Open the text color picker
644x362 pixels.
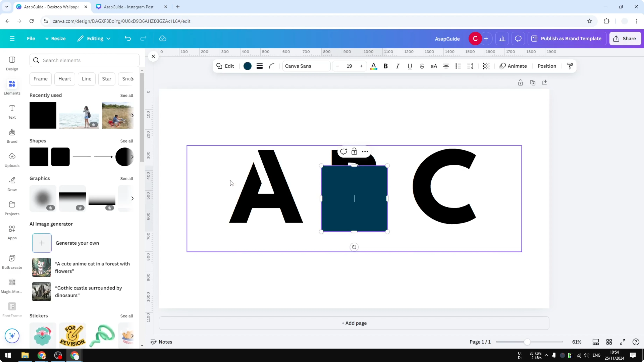373,66
